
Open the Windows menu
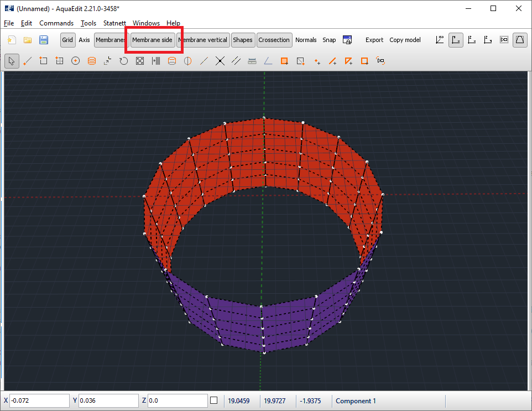(x=146, y=23)
